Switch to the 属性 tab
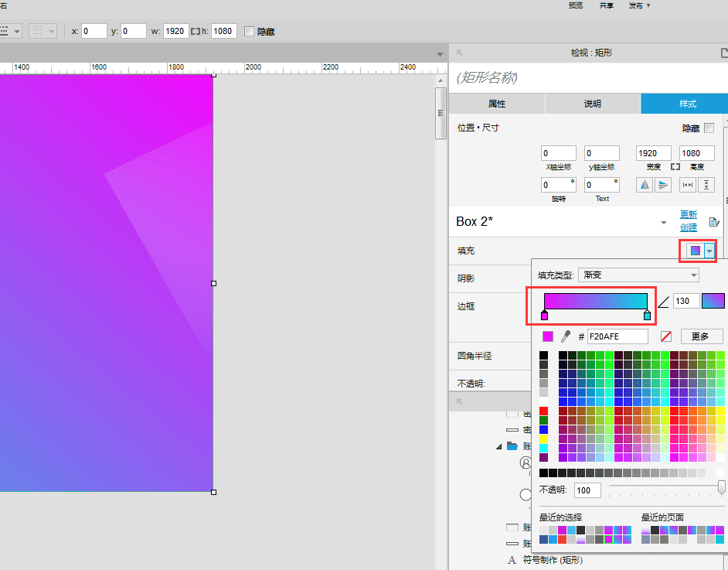 coord(496,104)
